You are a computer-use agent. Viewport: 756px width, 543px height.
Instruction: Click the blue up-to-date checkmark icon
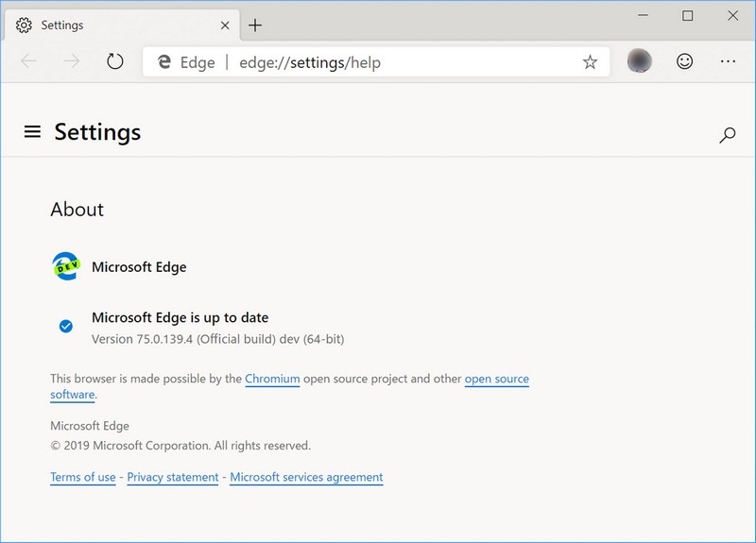click(x=65, y=326)
